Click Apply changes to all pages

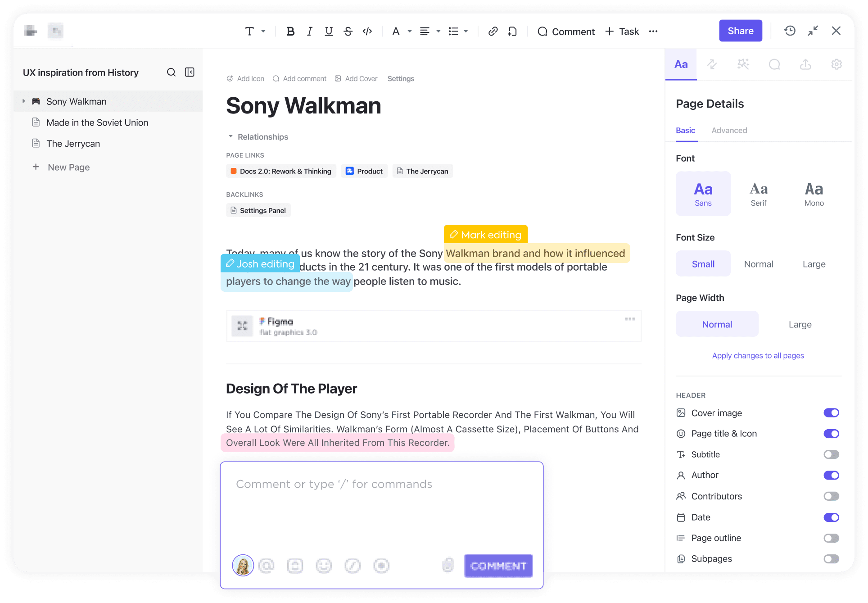(x=758, y=355)
